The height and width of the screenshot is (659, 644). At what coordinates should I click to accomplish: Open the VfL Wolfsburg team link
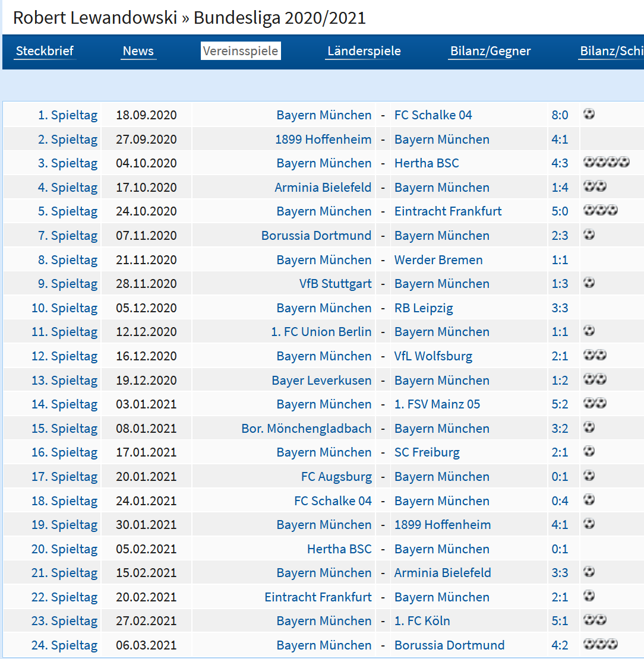click(x=433, y=356)
